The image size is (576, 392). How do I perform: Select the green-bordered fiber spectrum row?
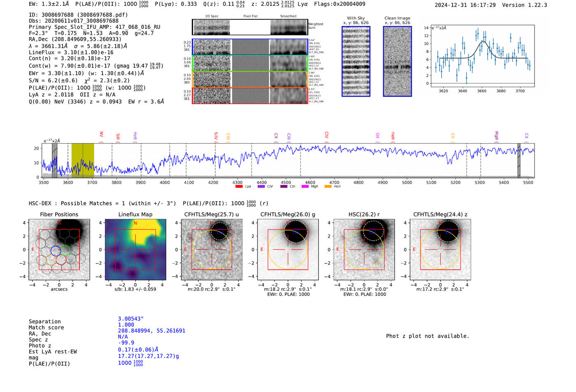pos(250,63)
